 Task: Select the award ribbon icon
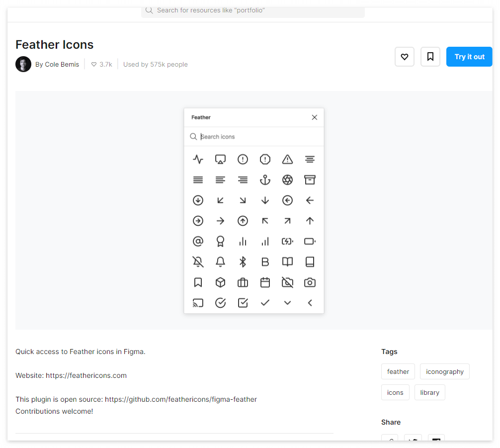coord(220,241)
